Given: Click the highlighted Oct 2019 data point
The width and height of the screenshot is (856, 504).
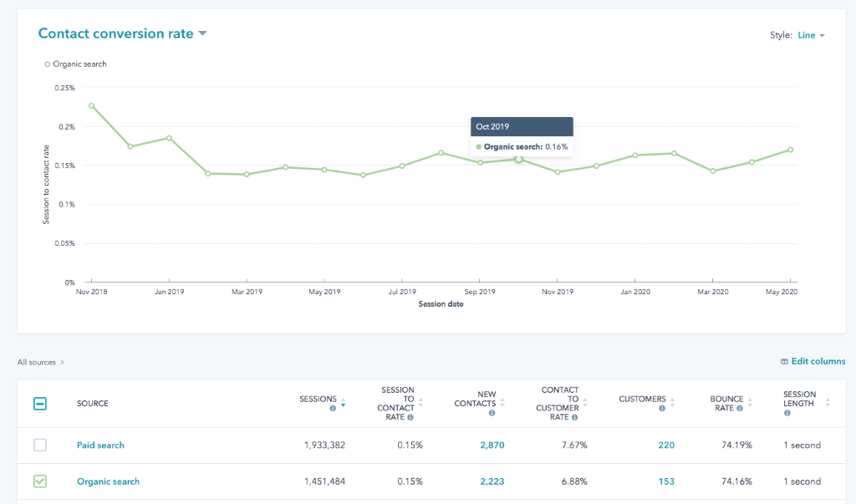Looking at the screenshot, I should coord(518,159).
